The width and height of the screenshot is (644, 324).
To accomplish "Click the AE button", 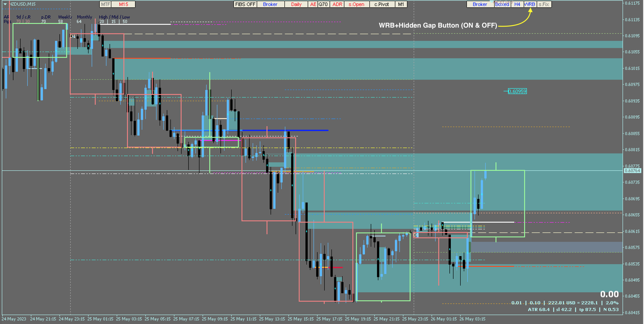I will (313, 4).
